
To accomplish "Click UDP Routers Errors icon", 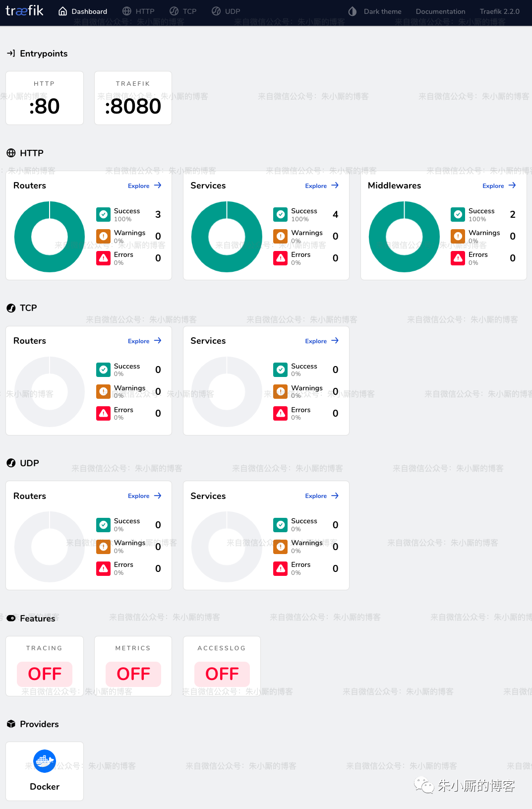I will (104, 568).
